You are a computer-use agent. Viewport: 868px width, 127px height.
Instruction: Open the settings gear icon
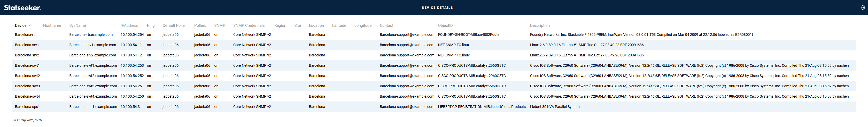pyautogui.click(x=862, y=7)
